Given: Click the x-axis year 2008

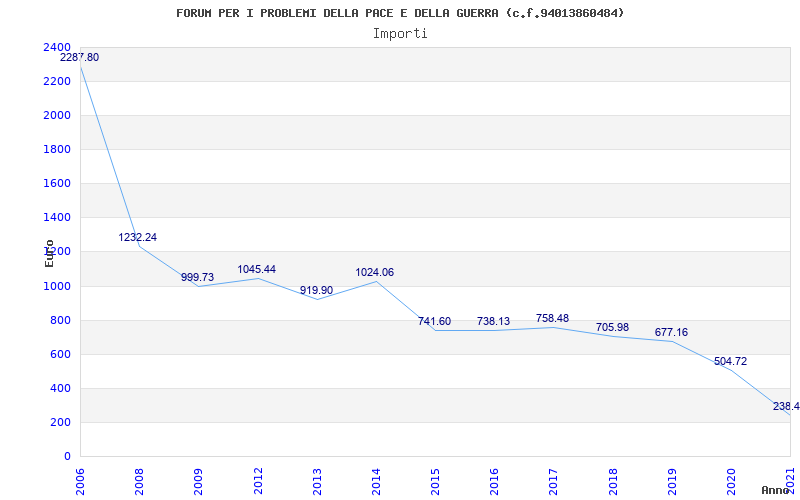Looking at the screenshot, I should pos(139,482).
